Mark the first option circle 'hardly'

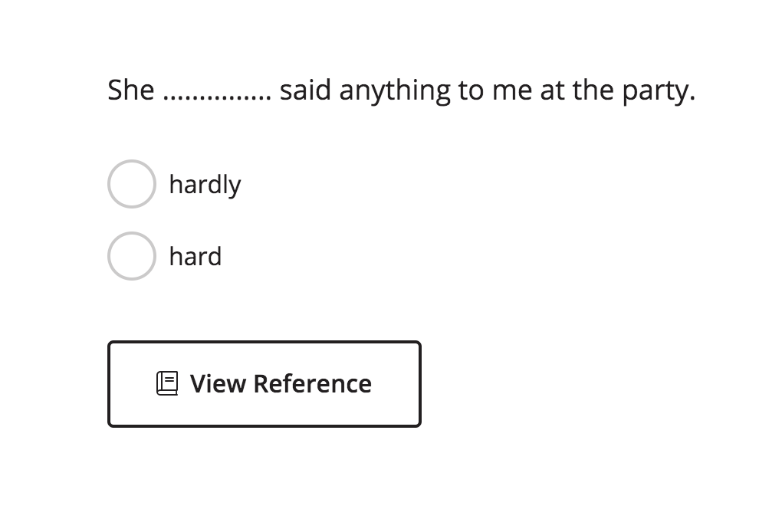tap(132, 184)
